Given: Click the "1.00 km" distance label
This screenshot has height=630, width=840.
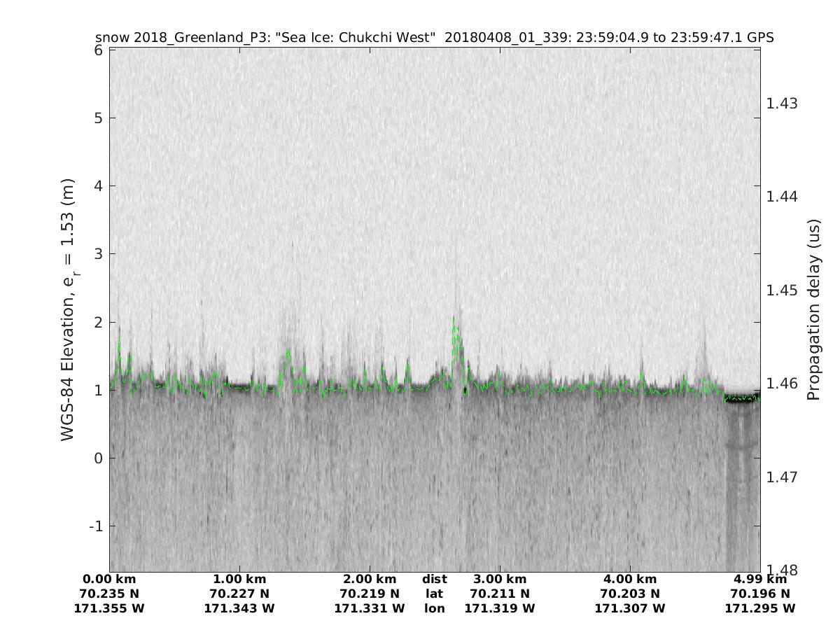Looking at the screenshot, I should click(239, 579).
